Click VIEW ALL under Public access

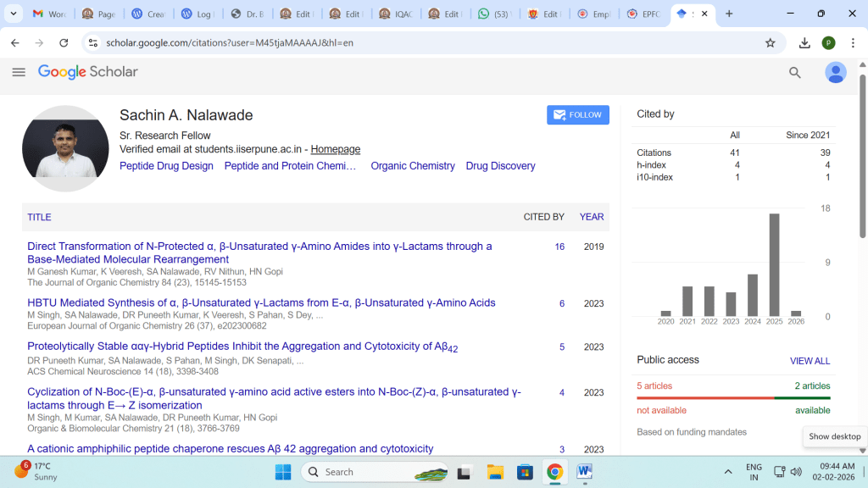tap(810, 361)
